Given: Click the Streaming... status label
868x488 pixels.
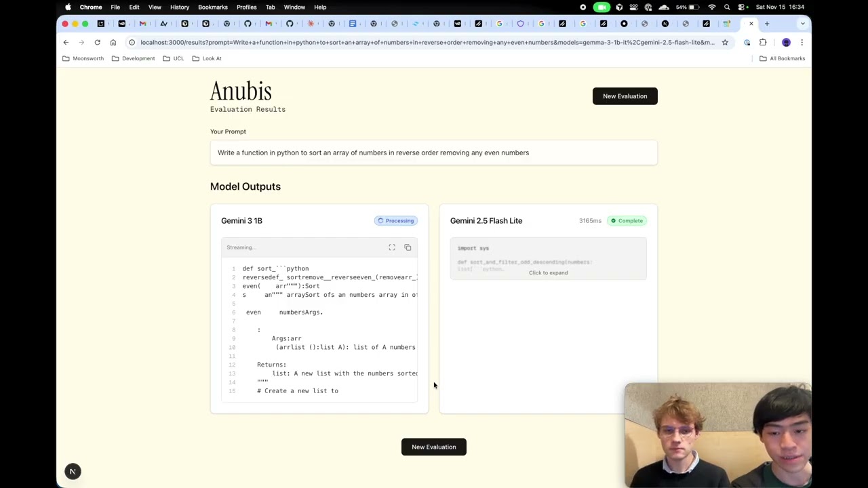Looking at the screenshot, I should coord(241,247).
